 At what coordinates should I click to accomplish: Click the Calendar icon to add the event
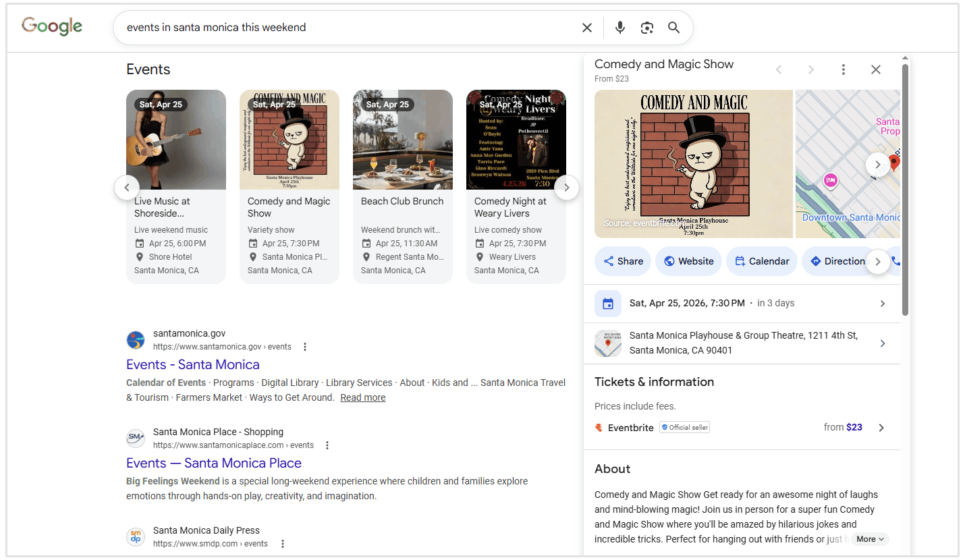click(761, 261)
